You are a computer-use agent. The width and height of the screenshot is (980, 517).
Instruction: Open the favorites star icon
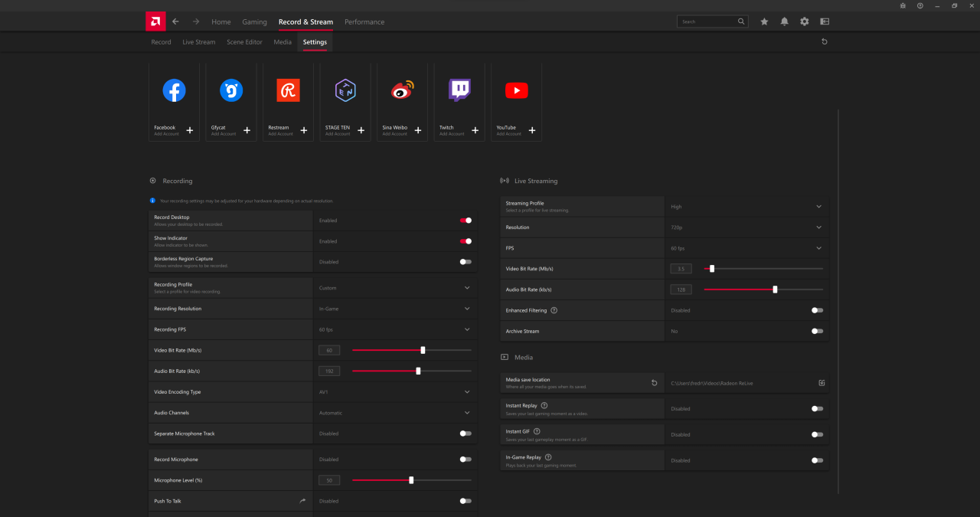[x=764, y=21]
